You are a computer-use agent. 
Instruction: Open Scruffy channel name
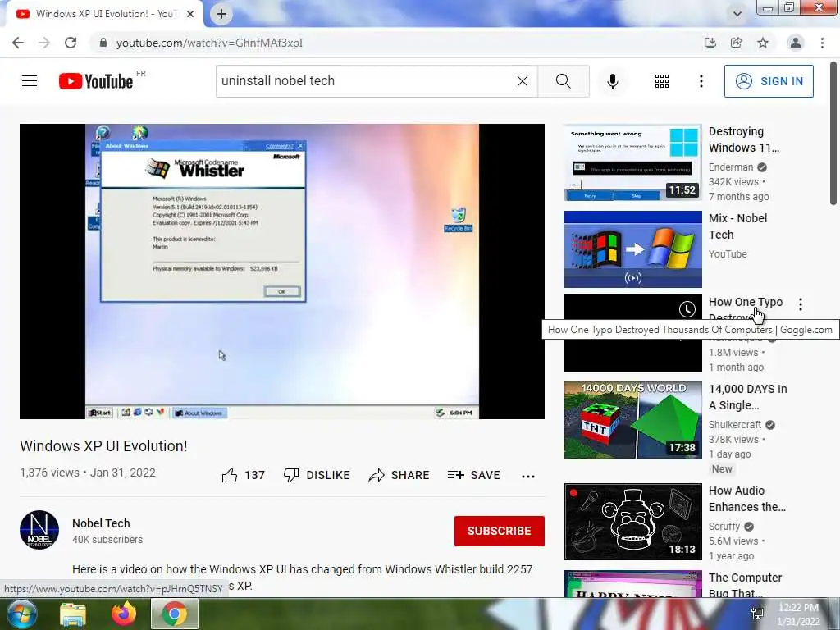(724, 527)
